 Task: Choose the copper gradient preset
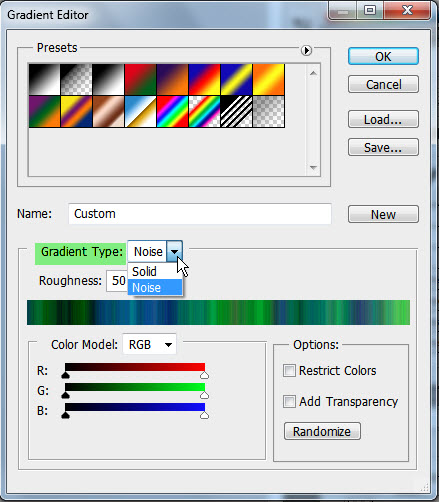[108, 112]
